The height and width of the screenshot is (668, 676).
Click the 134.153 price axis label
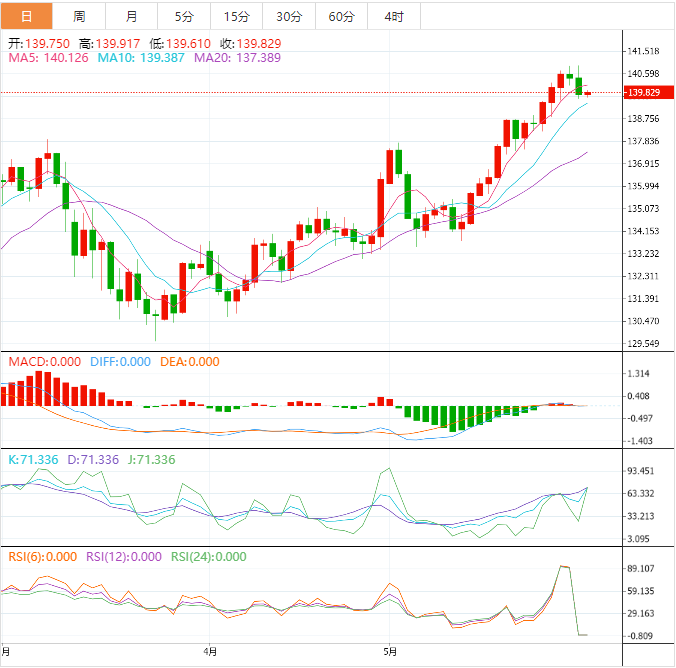click(643, 231)
